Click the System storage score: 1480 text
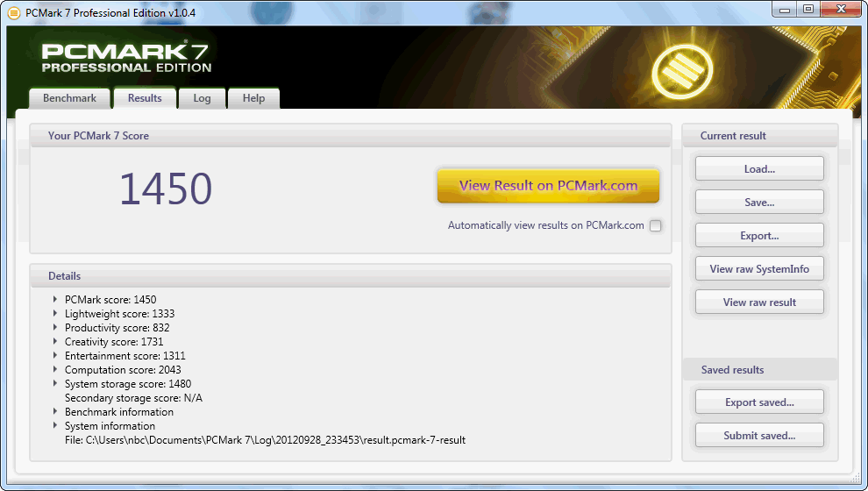Image resolution: width=868 pixels, height=491 pixels. coord(128,383)
